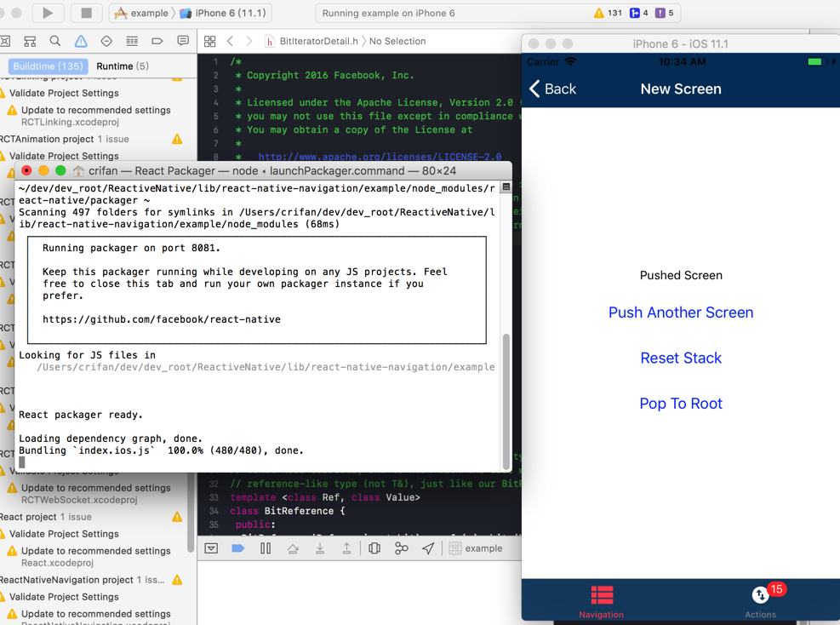Click the Step Out debug button
The width and height of the screenshot is (840, 625).
pyautogui.click(x=346, y=548)
